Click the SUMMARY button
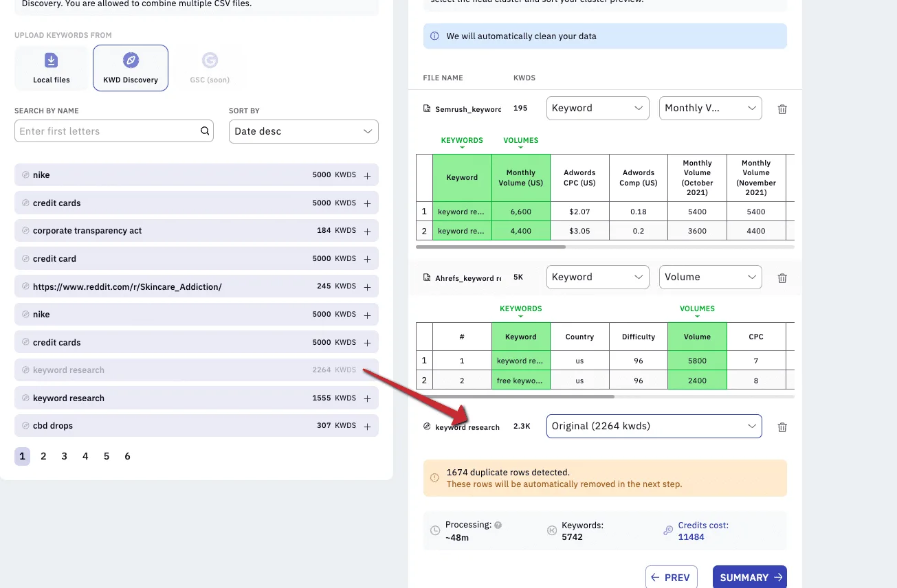897x588 pixels. [x=750, y=578]
